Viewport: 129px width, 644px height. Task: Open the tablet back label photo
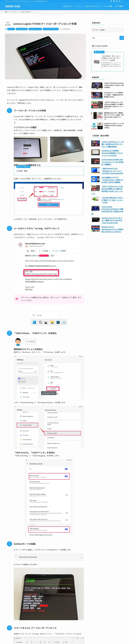tap(67, 149)
